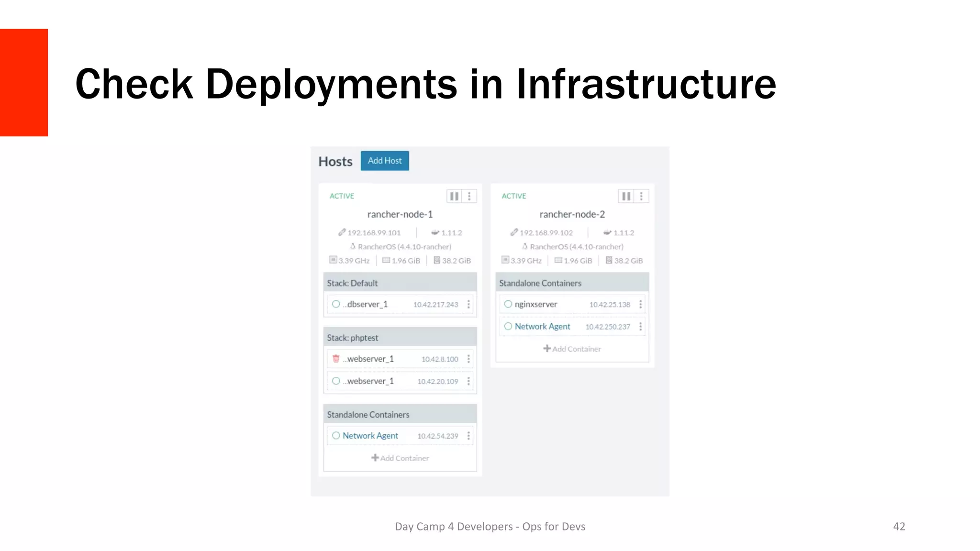This screenshot has width=980, height=551.
Task: Click the memory icon beside rancher-node-2 1.96 GiB
Action: (558, 260)
